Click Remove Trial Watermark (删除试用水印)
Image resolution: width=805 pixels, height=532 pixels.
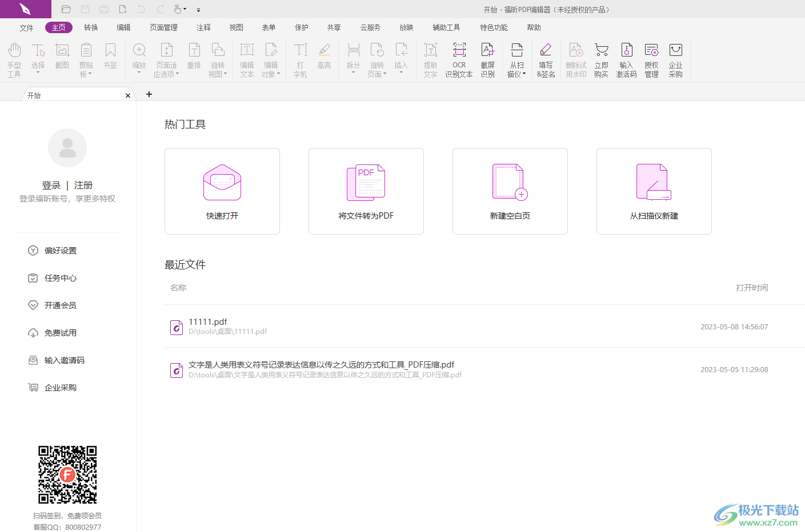tap(576, 59)
